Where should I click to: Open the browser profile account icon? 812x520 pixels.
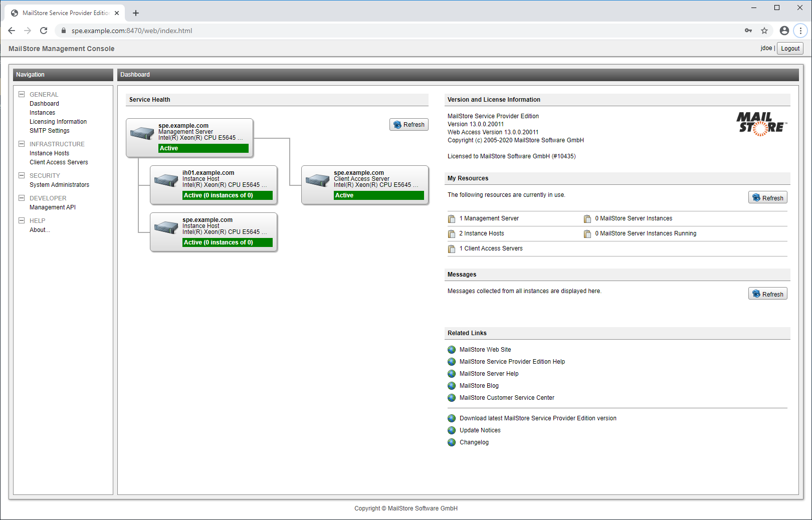tap(784, 31)
